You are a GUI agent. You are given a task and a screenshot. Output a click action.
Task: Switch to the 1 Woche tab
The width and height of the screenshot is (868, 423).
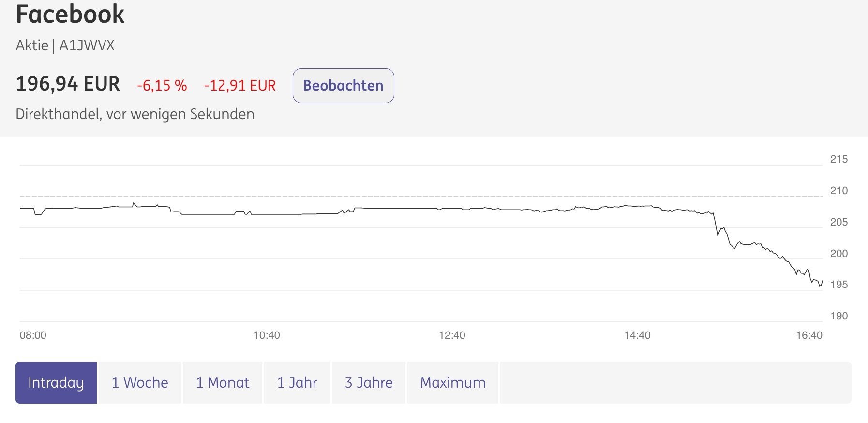140,382
